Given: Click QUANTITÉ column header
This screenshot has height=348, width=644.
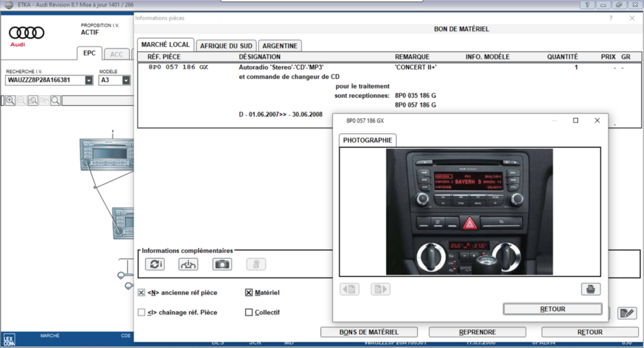Looking at the screenshot, I should (x=562, y=57).
